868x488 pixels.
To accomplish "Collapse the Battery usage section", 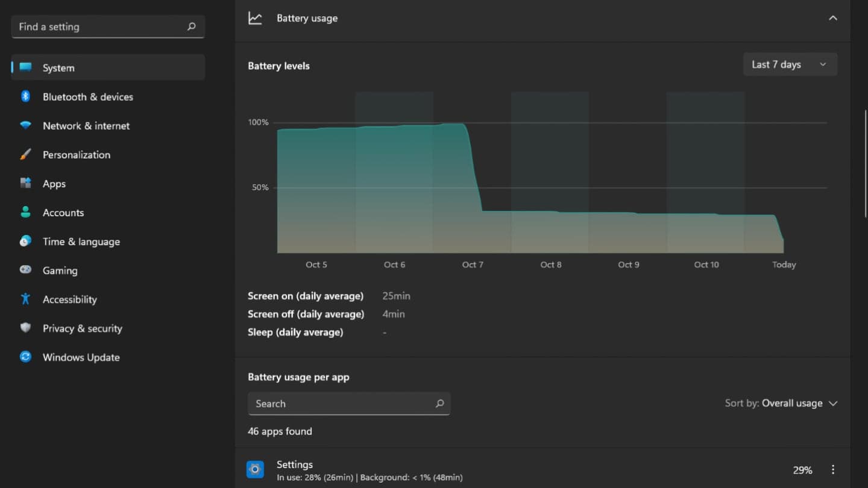I will (x=833, y=18).
